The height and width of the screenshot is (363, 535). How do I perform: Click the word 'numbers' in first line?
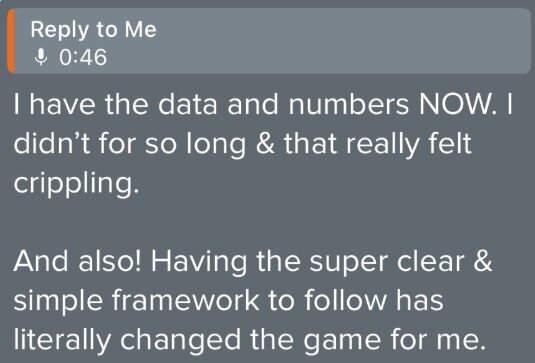(x=348, y=104)
